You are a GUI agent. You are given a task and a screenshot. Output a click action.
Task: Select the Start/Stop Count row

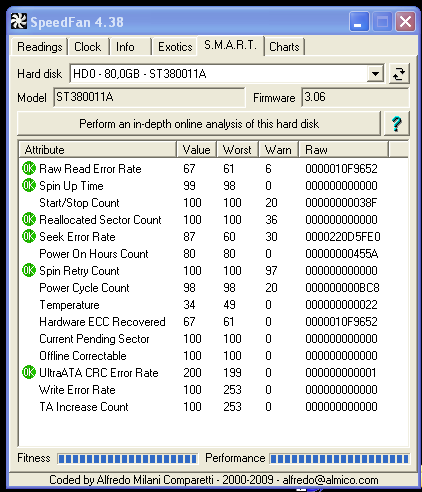[213, 203]
